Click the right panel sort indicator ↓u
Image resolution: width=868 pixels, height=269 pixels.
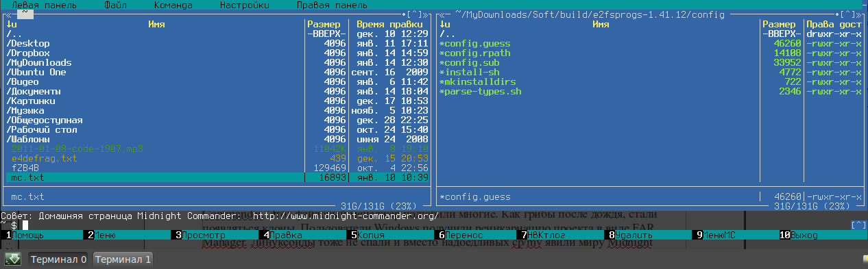click(x=445, y=24)
